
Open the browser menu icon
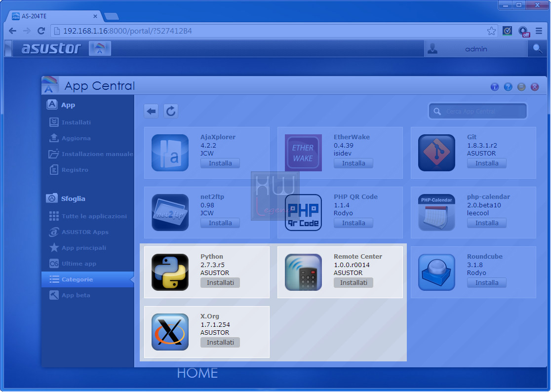point(539,31)
